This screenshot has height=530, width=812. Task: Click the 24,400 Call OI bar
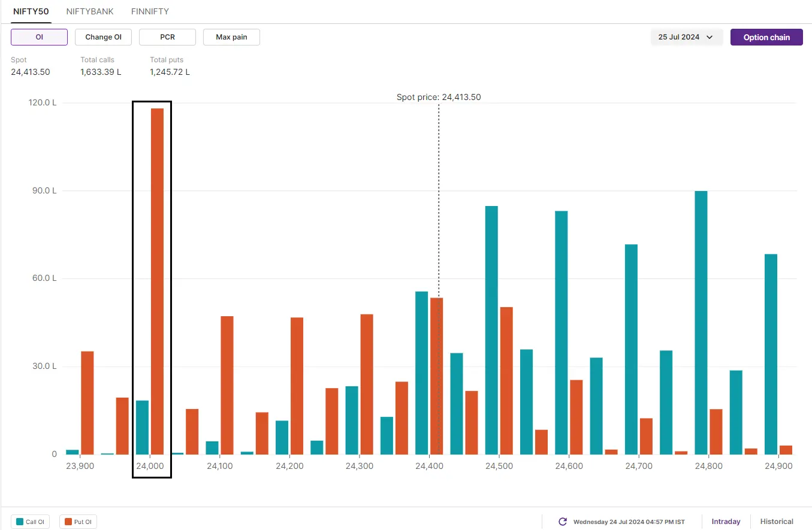point(422,372)
